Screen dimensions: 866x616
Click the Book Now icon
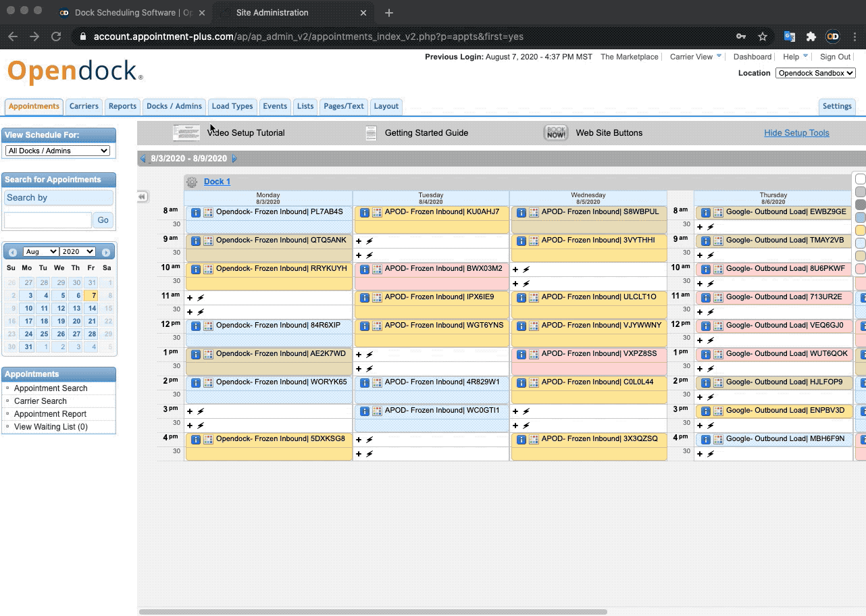(x=556, y=132)
